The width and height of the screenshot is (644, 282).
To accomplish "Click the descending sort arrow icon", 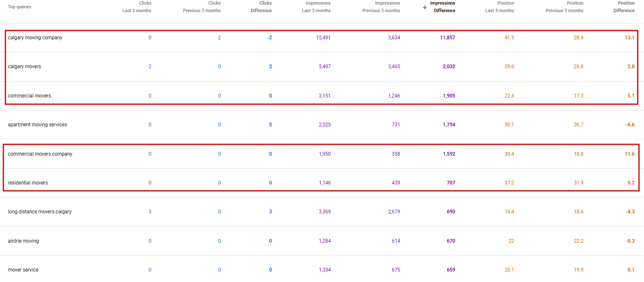I will point(425,7).
